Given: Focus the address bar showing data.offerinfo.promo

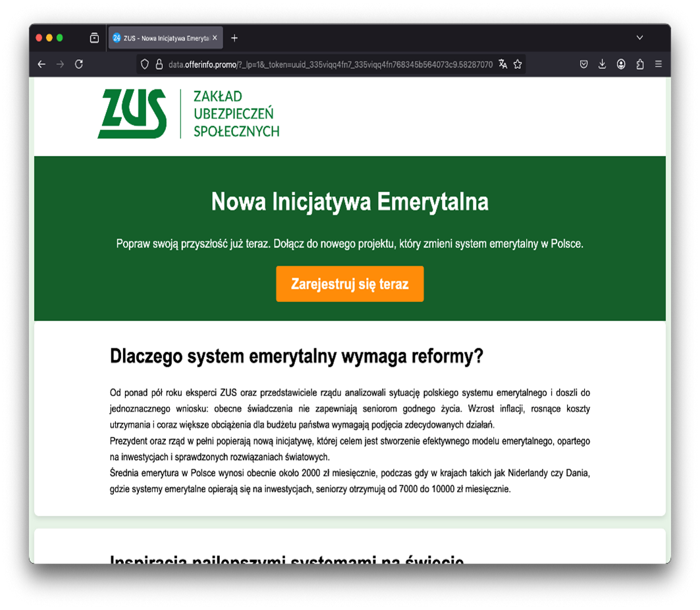Looking at the screenshot, I should click(x=329, y=64).
